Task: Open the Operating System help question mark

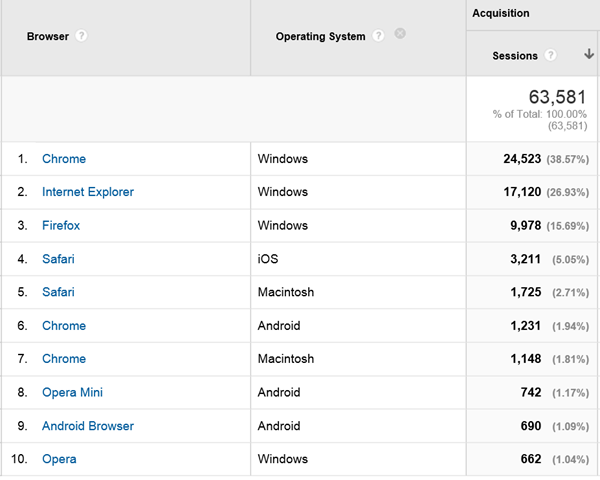Action: coord(378,37)
